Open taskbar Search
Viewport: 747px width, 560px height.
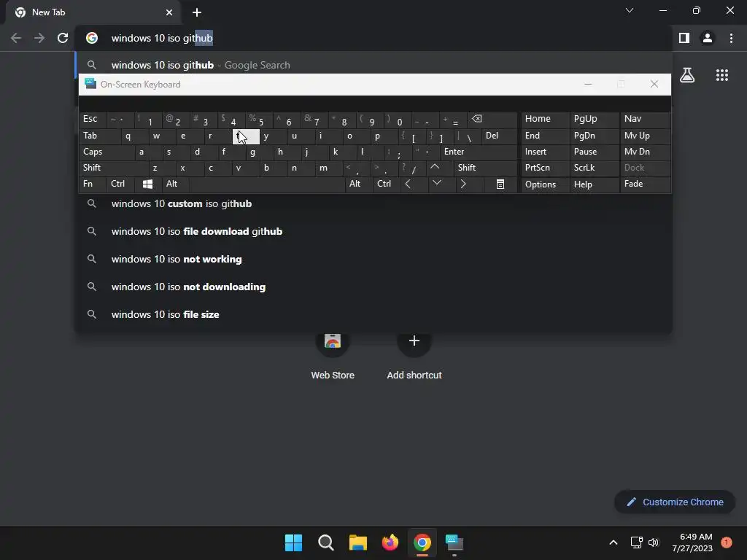pos(326,542)
